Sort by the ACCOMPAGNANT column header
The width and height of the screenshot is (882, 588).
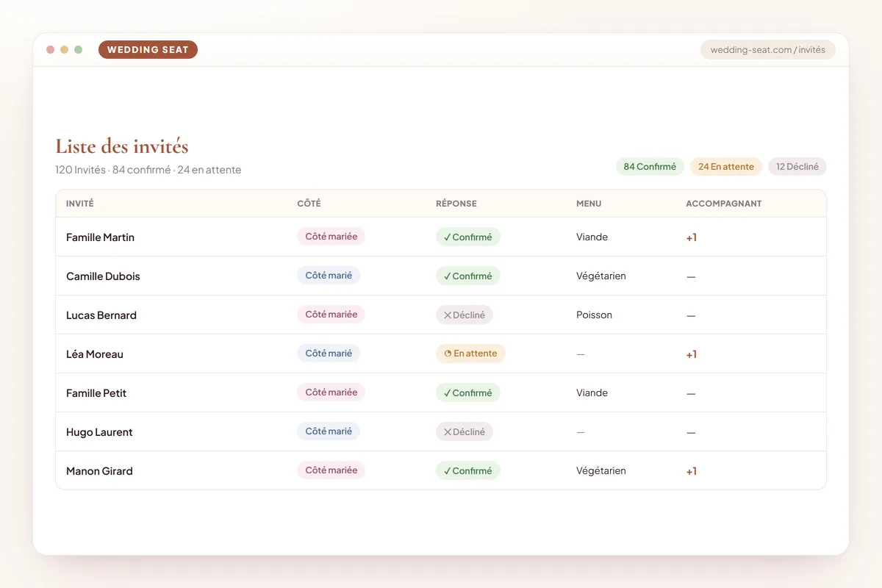click(724, 204)
